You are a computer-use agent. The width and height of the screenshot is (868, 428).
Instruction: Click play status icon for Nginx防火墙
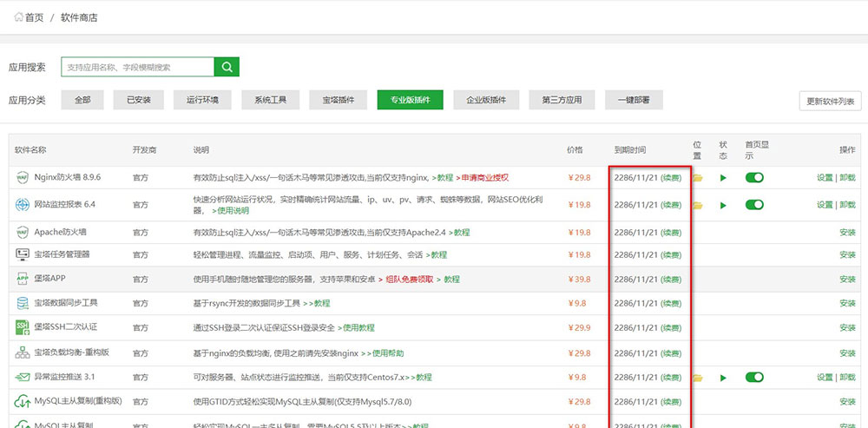pyautogui.click(x=723, y=178)
